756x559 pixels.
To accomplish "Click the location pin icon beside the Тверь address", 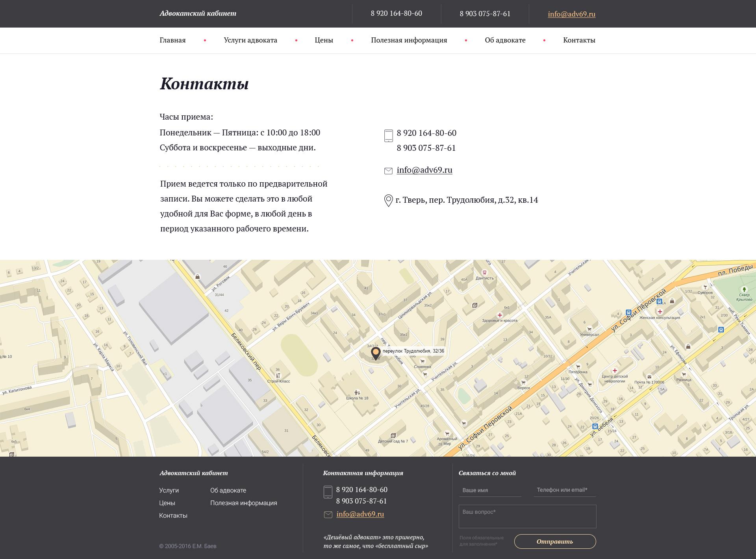I will [388, 200].
